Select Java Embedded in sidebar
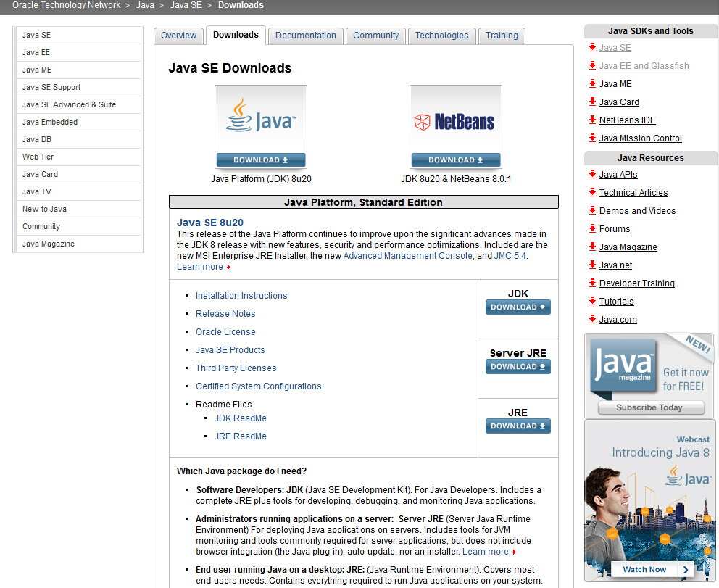Image resolution: width=719 pixels, height=588 pixels. click(x=78, y=122)
